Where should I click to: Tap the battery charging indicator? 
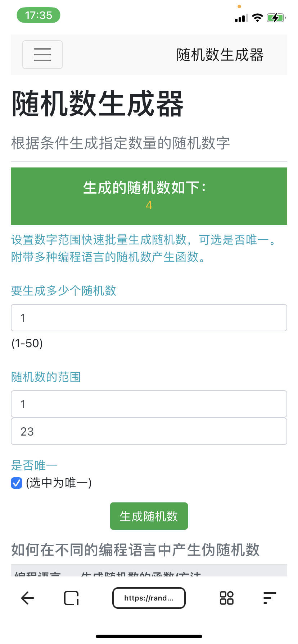[x=276, y=18]
